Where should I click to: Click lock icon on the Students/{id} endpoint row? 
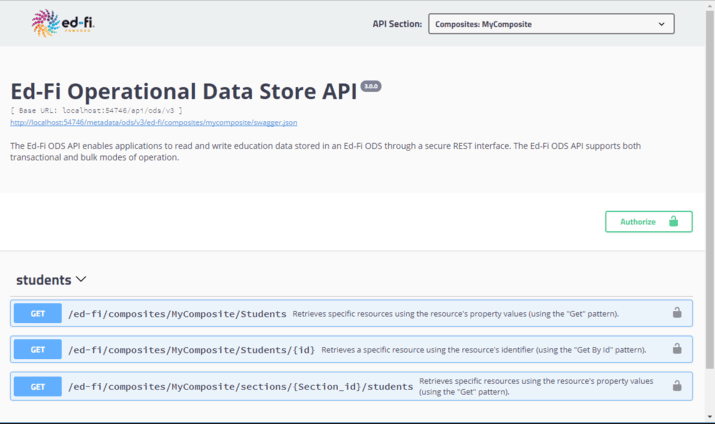(677, 349)
